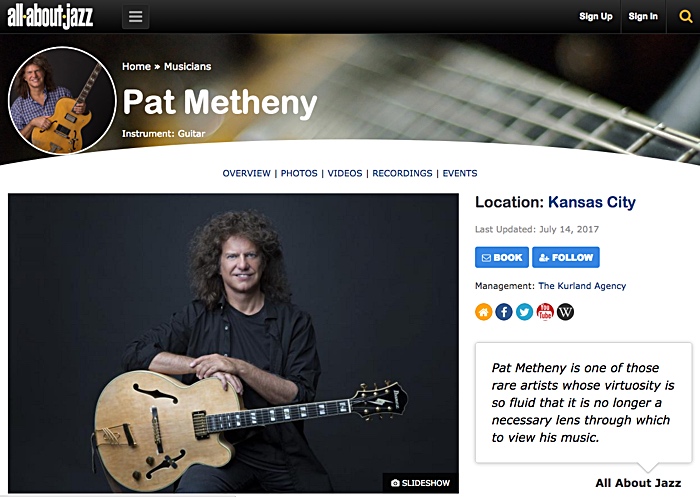Open the Musicians breadcrumb link
The height and width of the screenshot is (497, 700).
click(188, 67)
